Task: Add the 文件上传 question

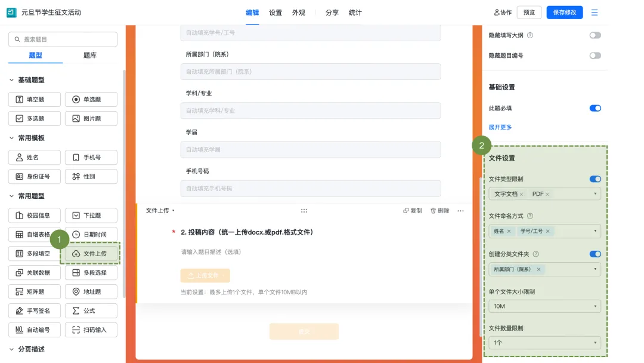Action: coord(91,254)
